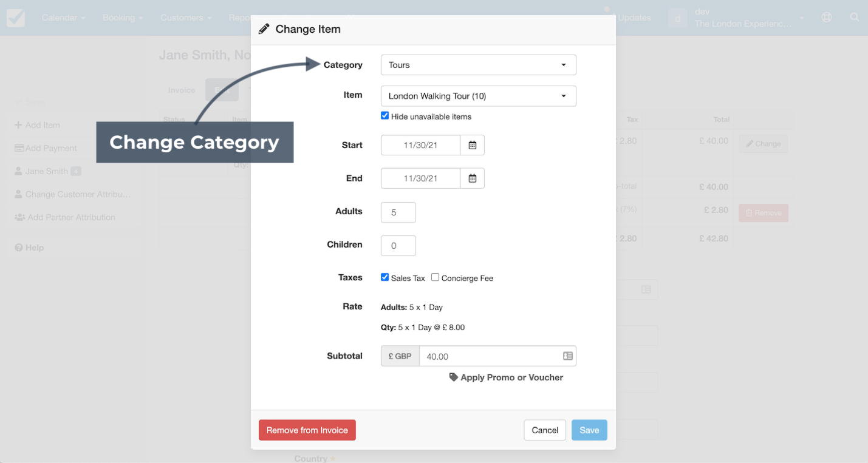This screenshot has height=463, width=868.
Task: Click the calculator icon in Subtotal field
Action: tap(568, 356)
